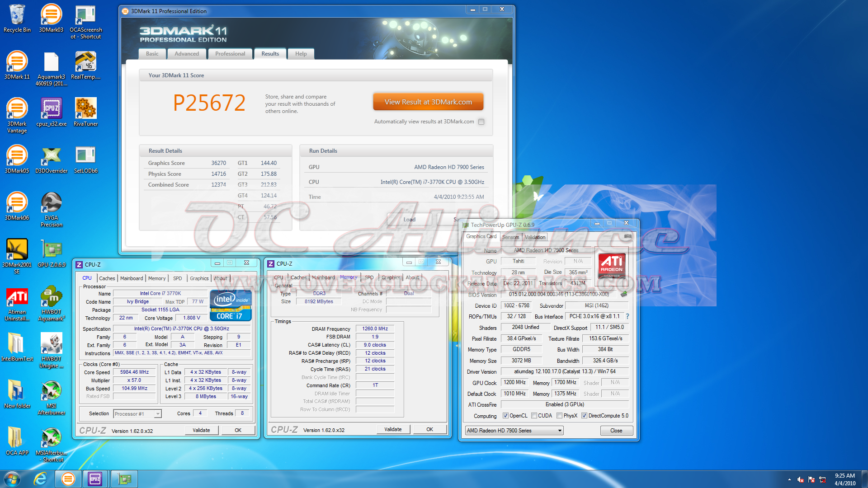
Task: Click OK in left CPU-Z window
Action: click(238, 430)
